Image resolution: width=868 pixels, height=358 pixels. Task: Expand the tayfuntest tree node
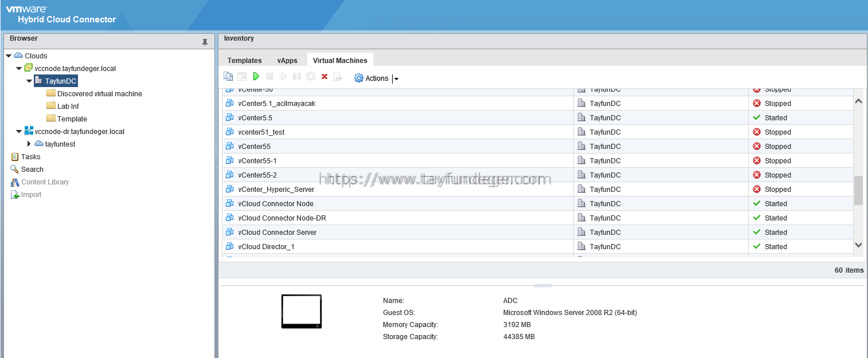29,144
